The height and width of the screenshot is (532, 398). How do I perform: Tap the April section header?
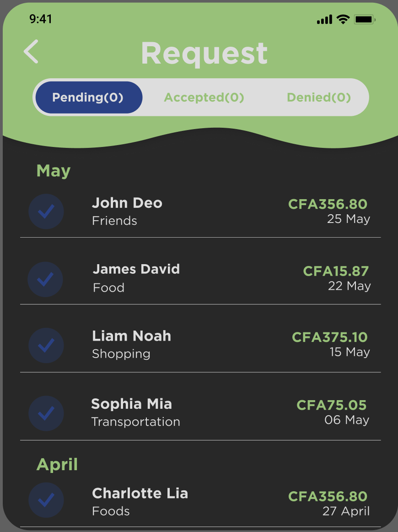57,465
